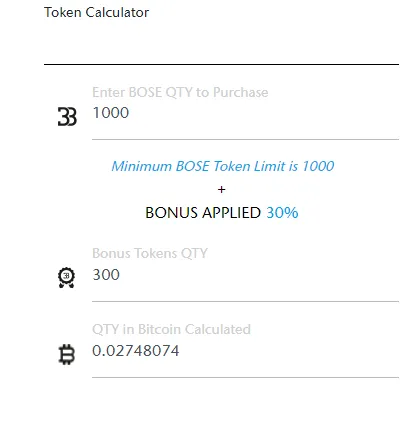Click the blue 30% bonus value
The image size is (406, 421).
click(x=282, y=213)
